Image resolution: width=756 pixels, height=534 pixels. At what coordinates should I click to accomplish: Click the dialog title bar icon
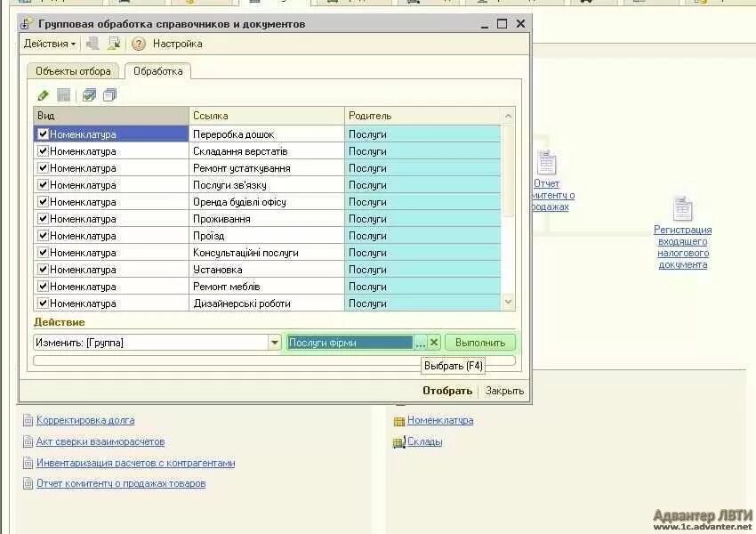(x=27, y=24)
